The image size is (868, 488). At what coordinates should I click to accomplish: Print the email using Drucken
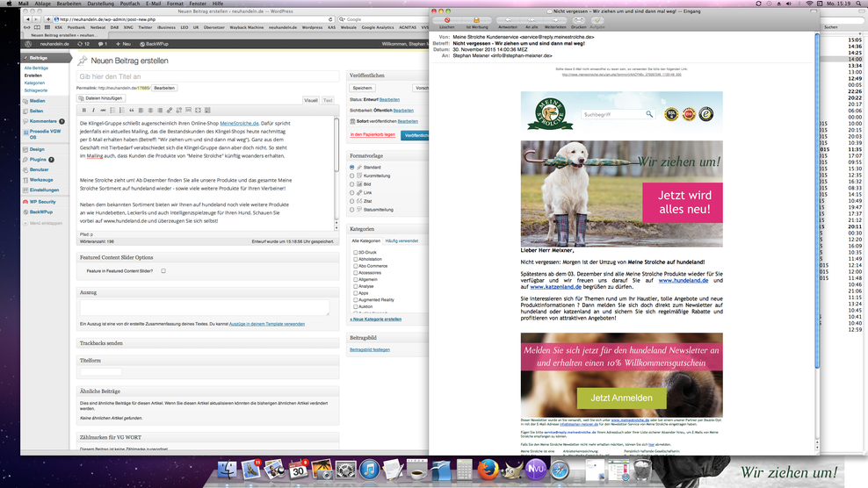click(x=579, y=20)
